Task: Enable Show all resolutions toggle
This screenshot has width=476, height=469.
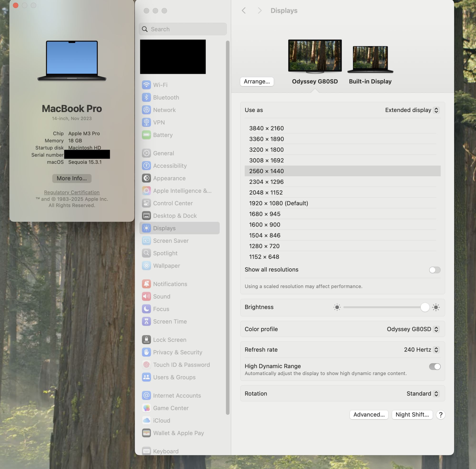Action: tap(435, 270)
